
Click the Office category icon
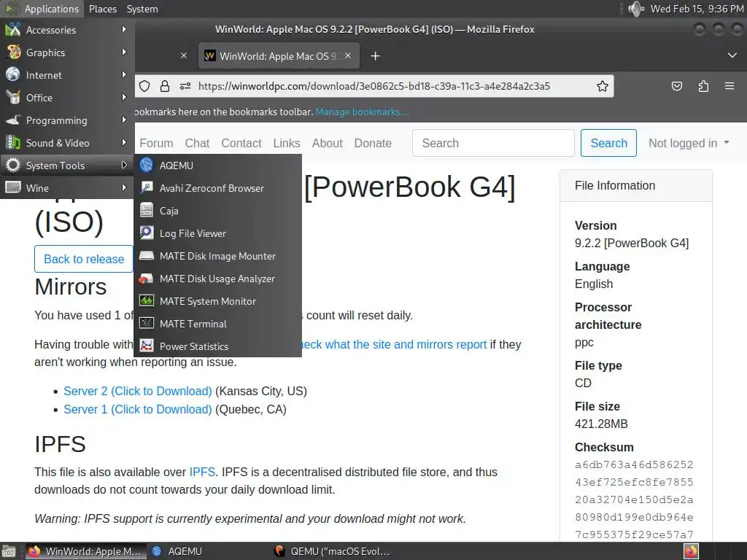(13, 97)
